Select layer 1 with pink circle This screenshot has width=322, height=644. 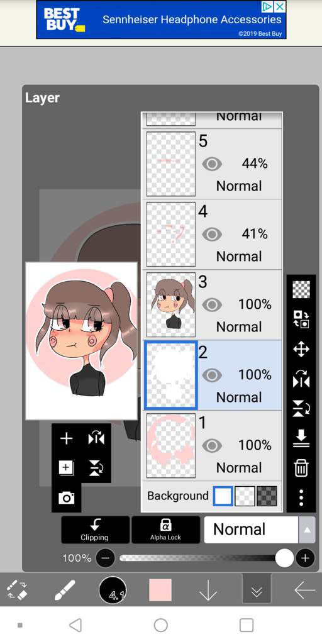click(213, 446)
